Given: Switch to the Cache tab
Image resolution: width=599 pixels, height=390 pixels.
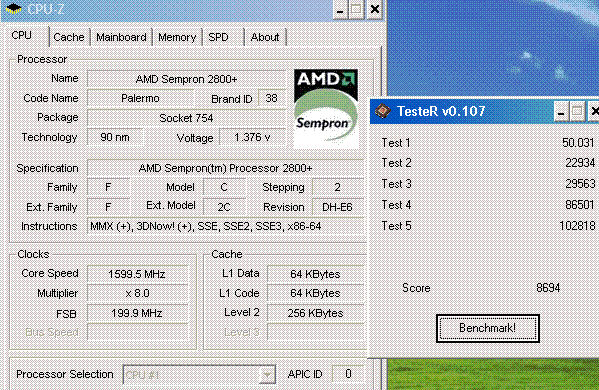Looking at the screenshot, I should click(x=69, y=37).
